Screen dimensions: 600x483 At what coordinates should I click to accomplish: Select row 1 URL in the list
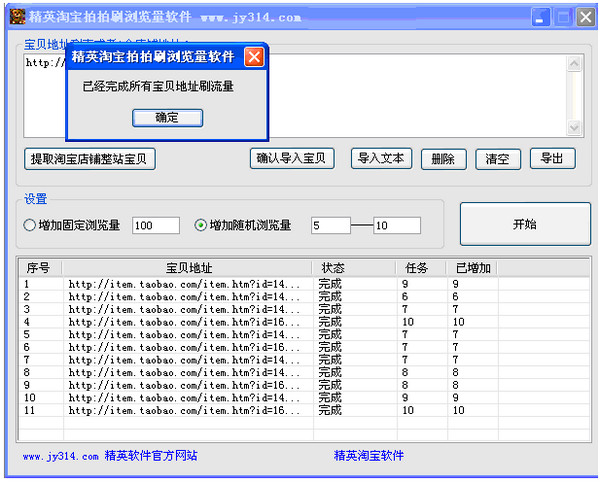pyautogui.click(x=184, y=284)
